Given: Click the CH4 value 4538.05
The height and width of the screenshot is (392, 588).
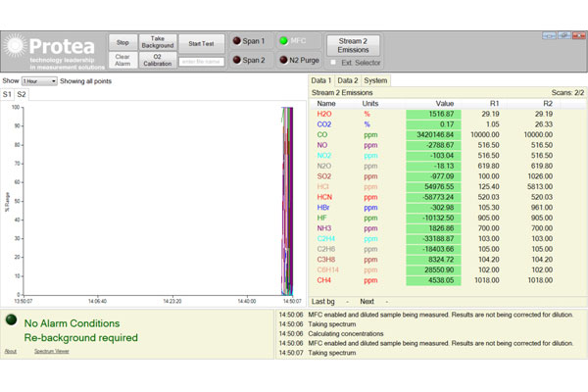Looking at the screenshot, I should click(441, 280).
